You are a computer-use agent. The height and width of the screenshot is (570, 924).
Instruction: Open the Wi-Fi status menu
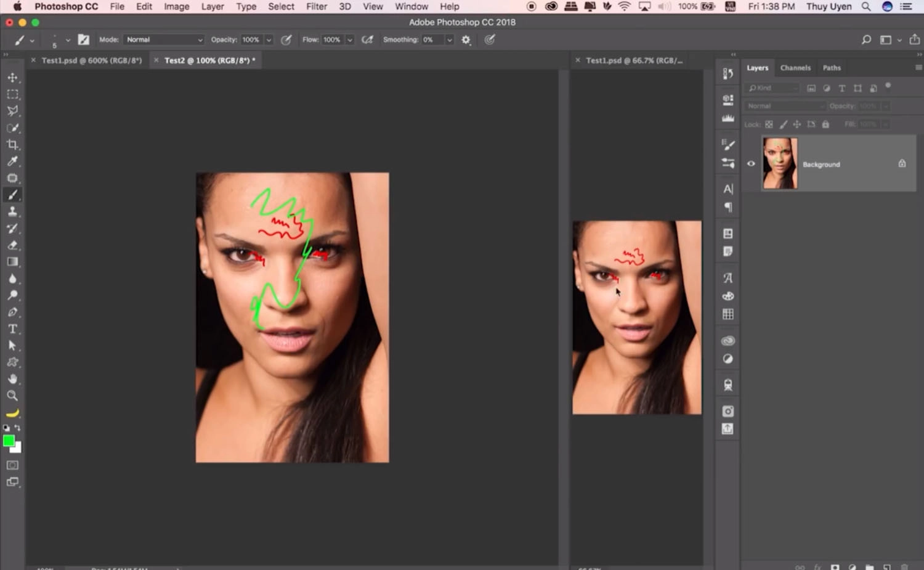625,6
